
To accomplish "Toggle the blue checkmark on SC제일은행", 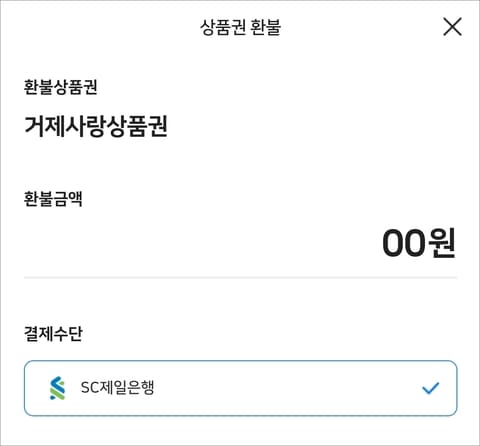I will pos(430,388).
